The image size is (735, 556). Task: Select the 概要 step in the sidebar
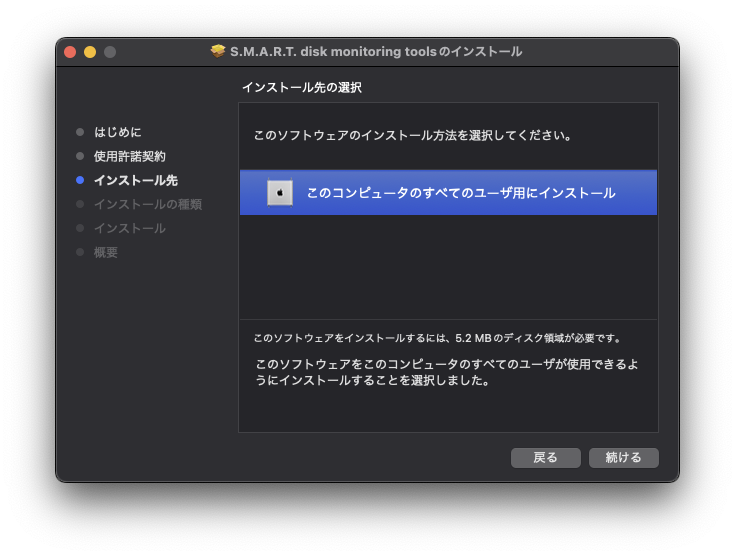[x=105, y=253]
